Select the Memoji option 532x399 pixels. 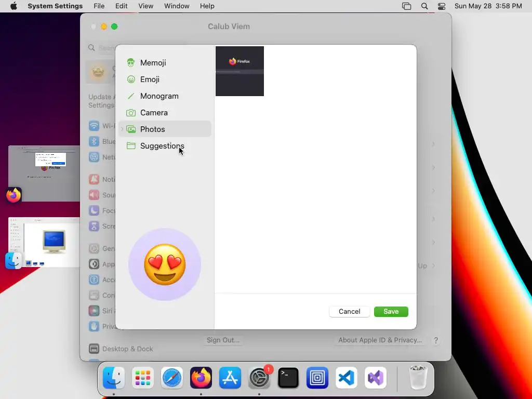coord(165,63)
